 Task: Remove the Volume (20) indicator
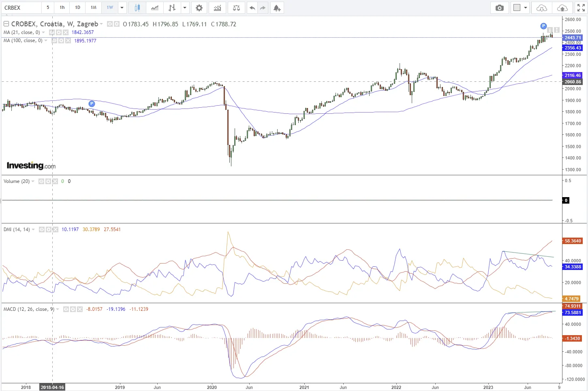click(x=55, y=181)
